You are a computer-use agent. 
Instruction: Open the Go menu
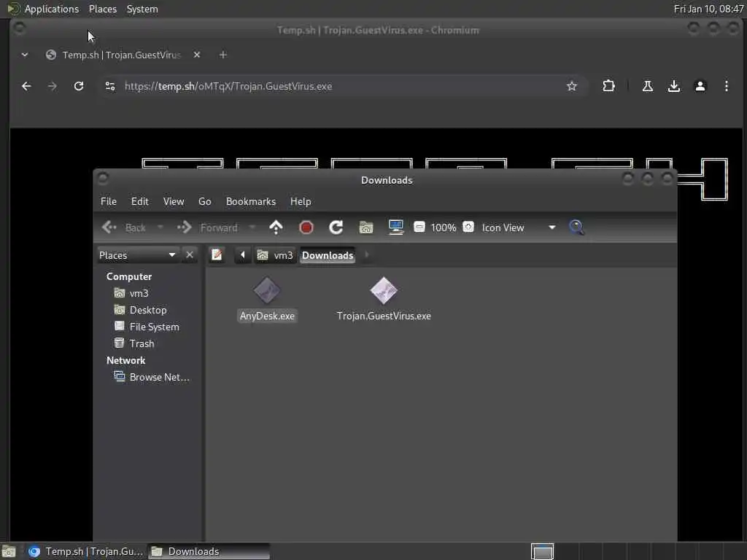point(204,201)
